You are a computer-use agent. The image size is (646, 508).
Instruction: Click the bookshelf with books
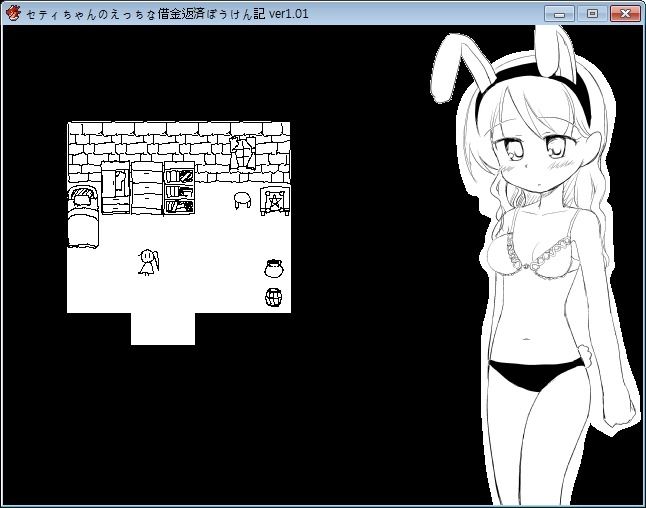[179, 188]
